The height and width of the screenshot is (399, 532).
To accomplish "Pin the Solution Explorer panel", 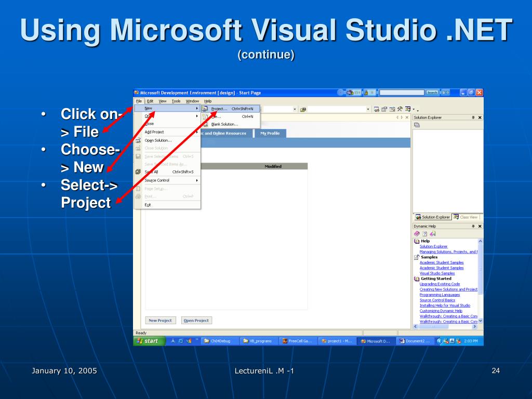I will click(473, 117).
